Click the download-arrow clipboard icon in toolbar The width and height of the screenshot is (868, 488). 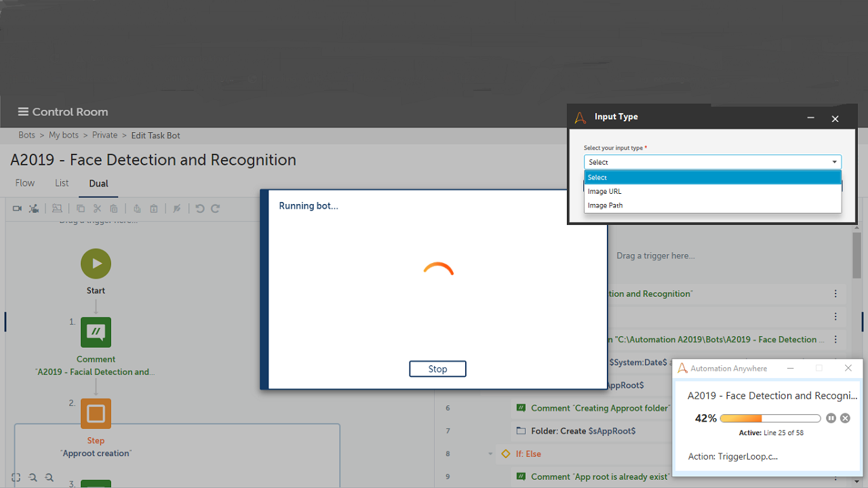click(154, 209)
